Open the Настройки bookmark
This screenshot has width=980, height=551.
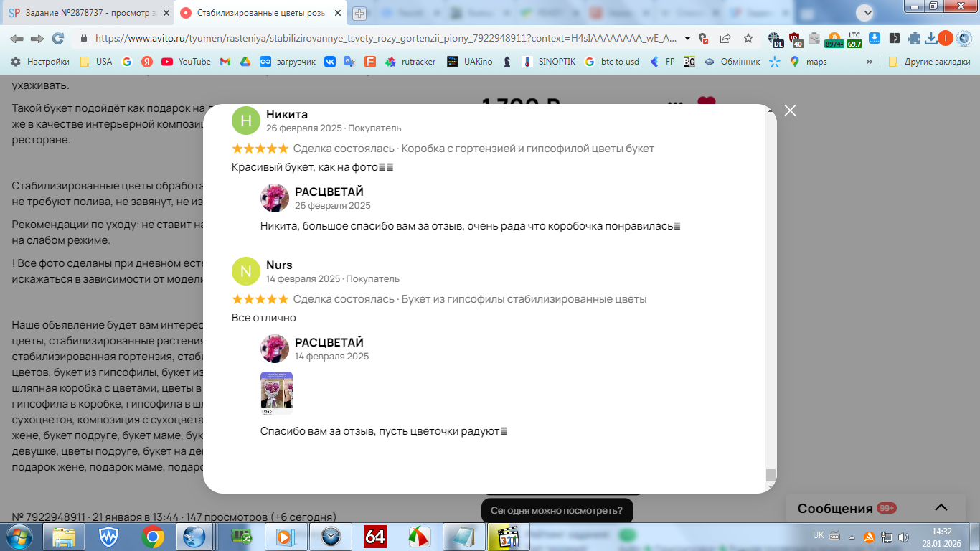[x=40, y=62]
